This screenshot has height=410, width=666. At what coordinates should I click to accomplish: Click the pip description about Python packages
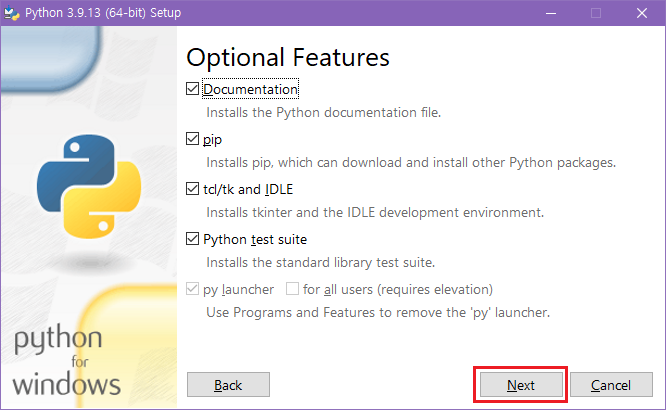[411, 163]
